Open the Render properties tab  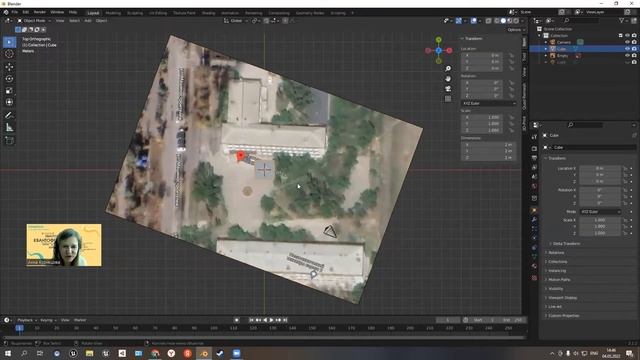pyautogui.click(x=534, y=149)
